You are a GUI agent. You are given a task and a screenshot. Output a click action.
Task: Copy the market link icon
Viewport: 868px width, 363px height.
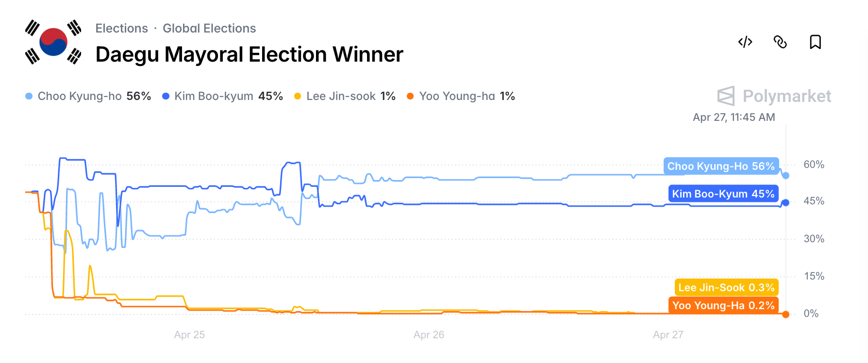(780, 42)
